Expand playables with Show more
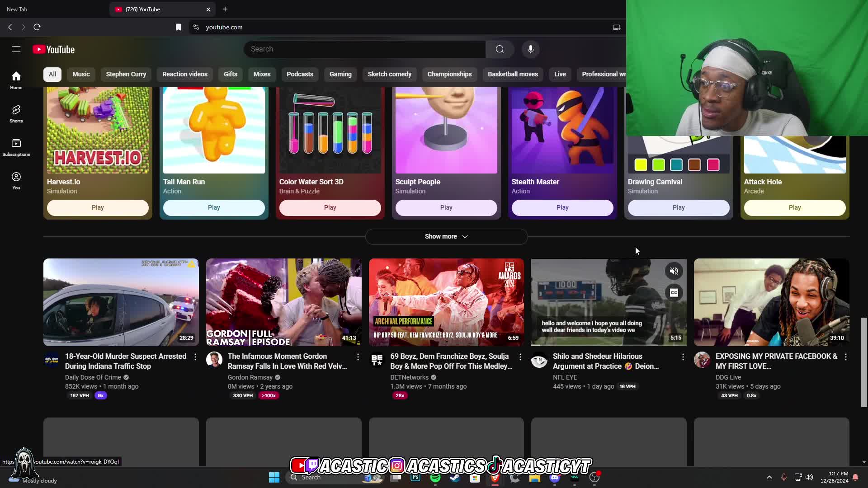The height and width of the screenshot is (488, 868). pos(446,236)
